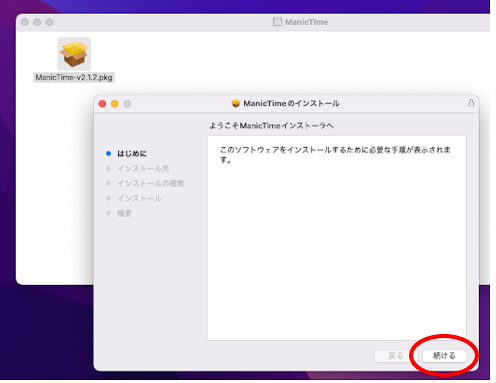
Task: Select the インストールの種類 step in the sidebar
Action: pyautogui.click(x=151, y=183)
